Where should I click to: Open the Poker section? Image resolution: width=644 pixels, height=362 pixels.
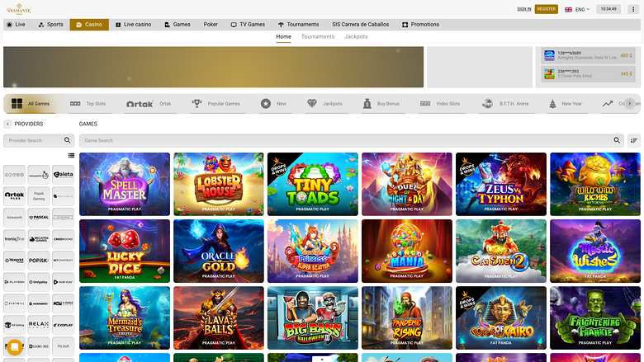(211, 25)
